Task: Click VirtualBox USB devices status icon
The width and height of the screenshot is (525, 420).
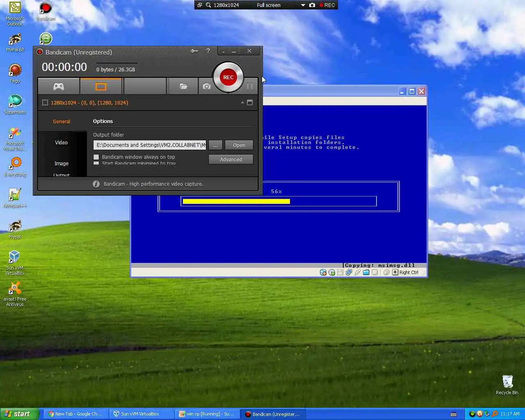Action: click(x=357, y=272)
